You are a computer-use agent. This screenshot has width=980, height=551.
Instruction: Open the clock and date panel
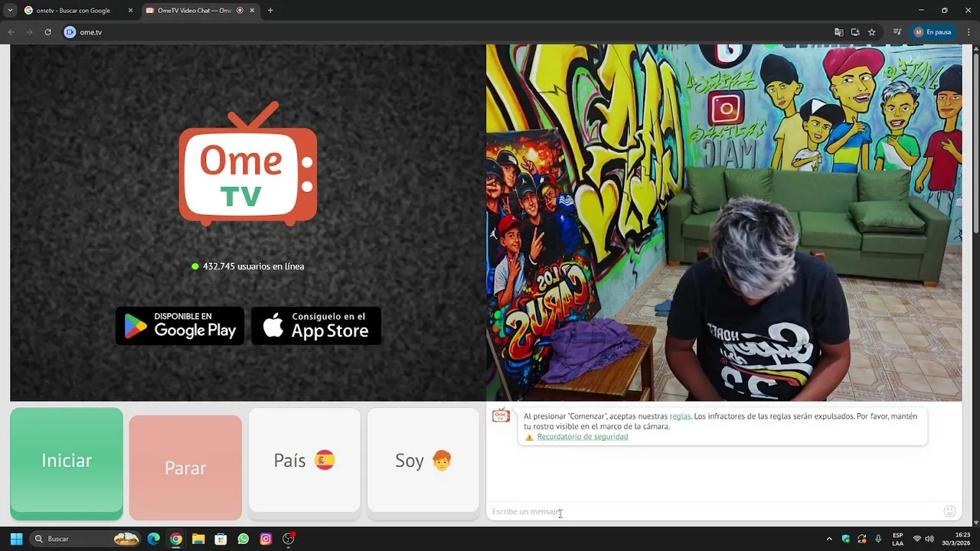click(x=955, y=539)
